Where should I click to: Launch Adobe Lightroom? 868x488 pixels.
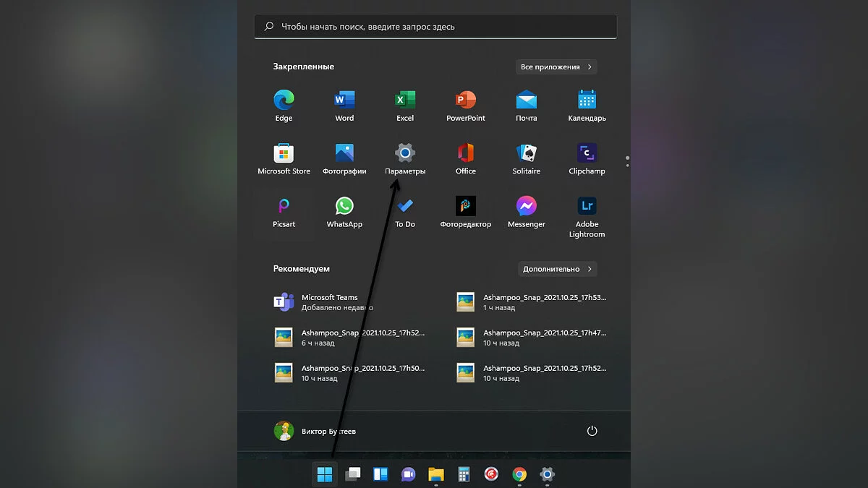tap(587, 218)
